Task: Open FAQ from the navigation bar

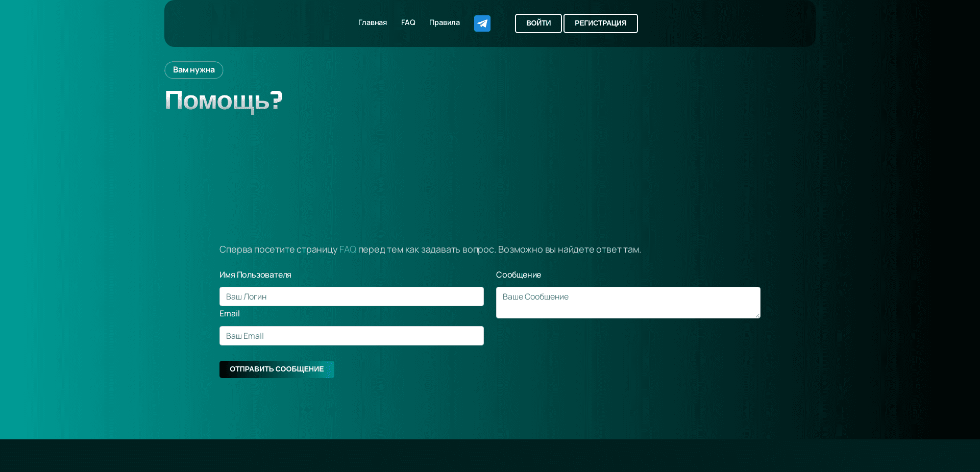Action: click(x=408, y=22)
